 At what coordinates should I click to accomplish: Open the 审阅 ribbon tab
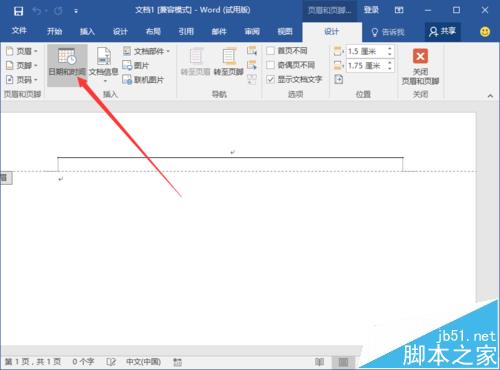tap(252, 31)
